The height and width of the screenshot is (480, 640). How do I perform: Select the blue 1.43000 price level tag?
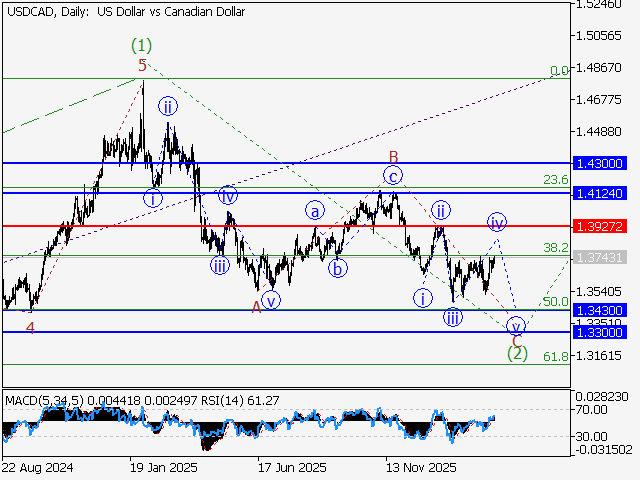[x=600, y=162]
